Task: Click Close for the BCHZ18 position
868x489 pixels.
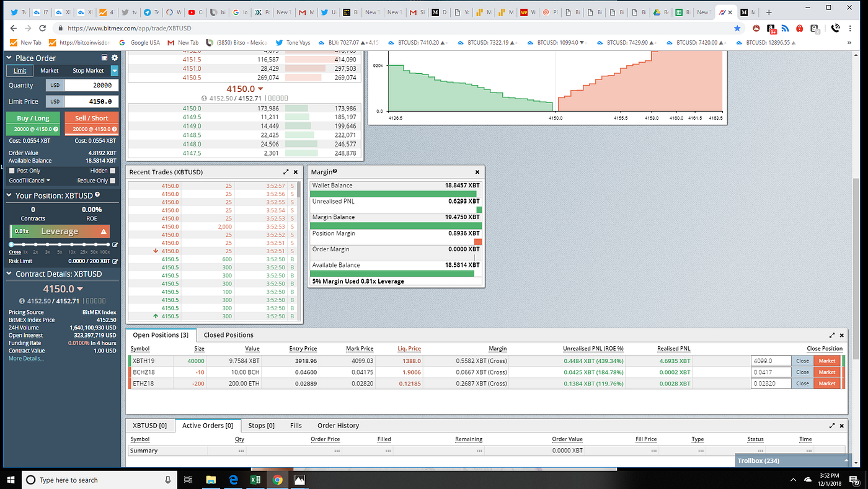Action: [x=802, y=372]
